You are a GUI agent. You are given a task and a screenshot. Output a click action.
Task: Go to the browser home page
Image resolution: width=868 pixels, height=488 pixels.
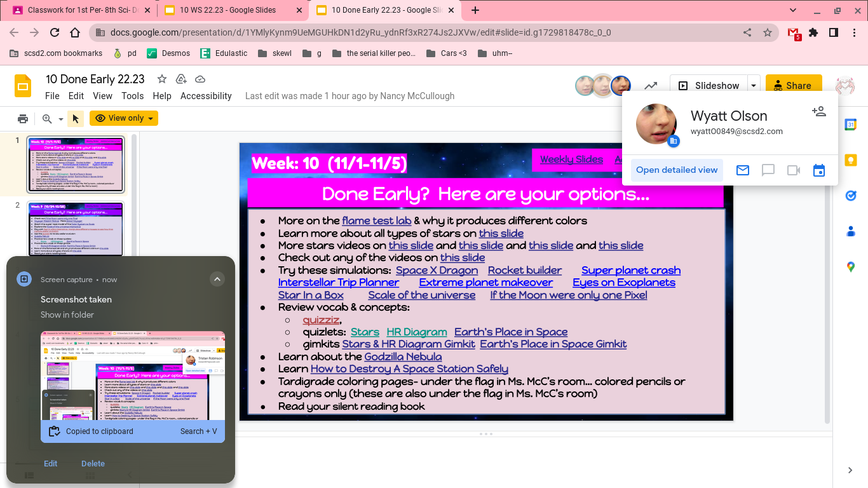click(x=75, y=32)
